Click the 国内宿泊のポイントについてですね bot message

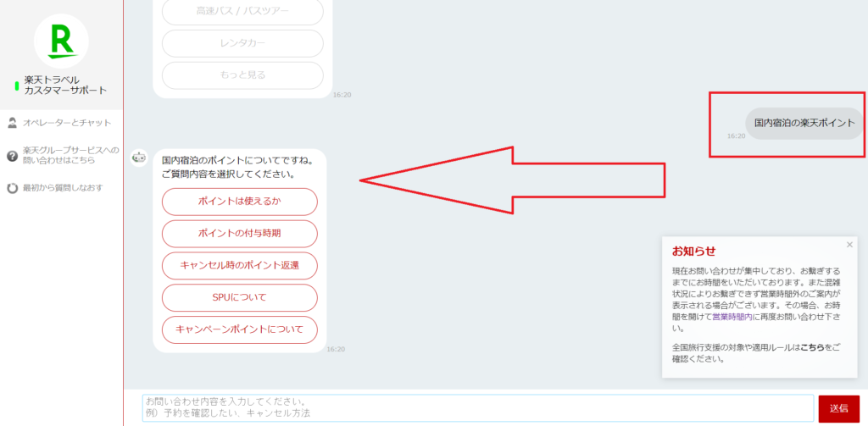[238, 167]
